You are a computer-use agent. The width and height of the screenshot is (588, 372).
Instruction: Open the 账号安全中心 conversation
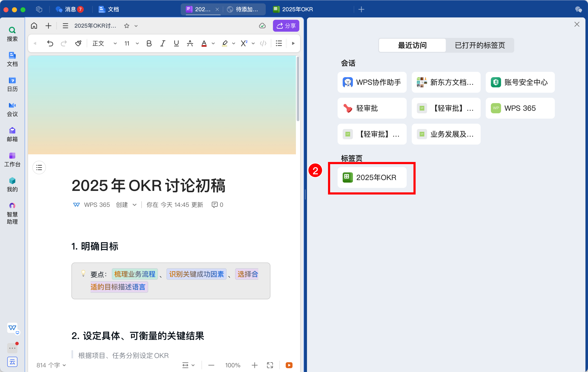(x=520, y=82)
